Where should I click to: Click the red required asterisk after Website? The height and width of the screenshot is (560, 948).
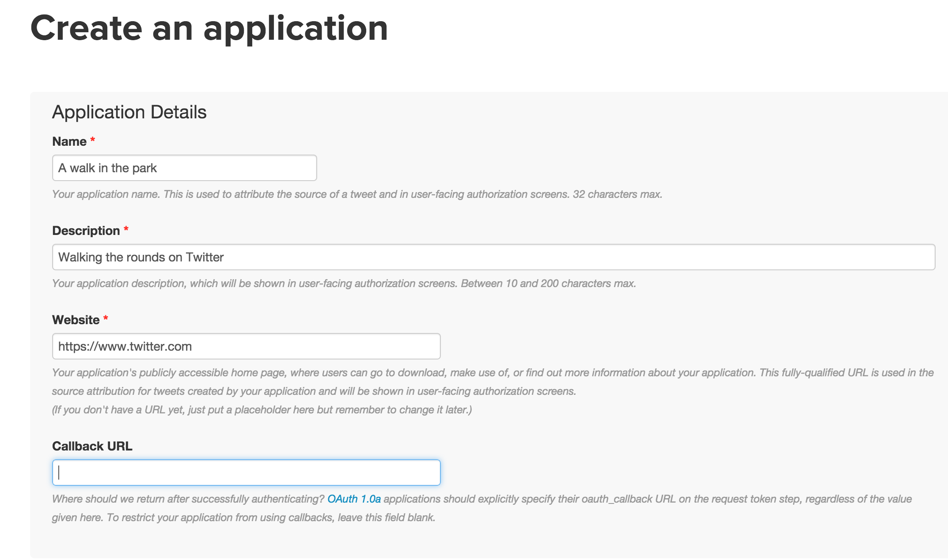point(106,318)
